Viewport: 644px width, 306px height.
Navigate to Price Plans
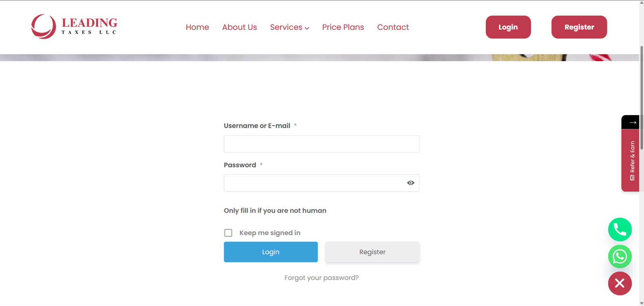click(x=343, y=27)
